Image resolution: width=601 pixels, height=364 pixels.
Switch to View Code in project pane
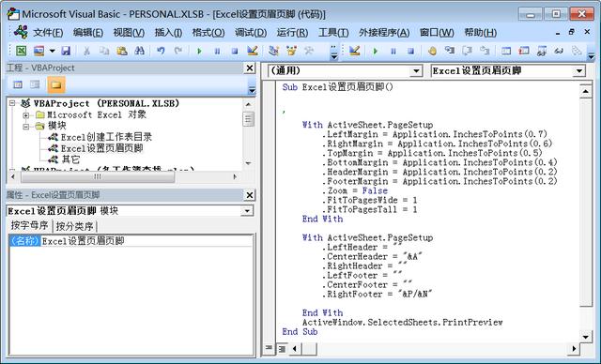18,84
